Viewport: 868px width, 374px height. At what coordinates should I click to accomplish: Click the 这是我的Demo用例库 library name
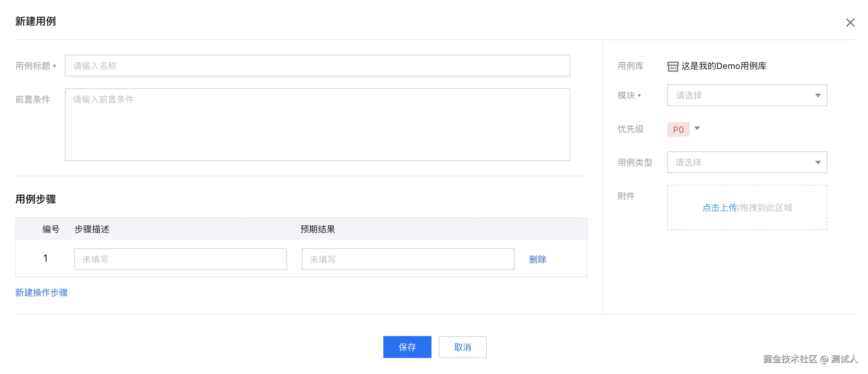pyautogui.click(x=724, y=66)
